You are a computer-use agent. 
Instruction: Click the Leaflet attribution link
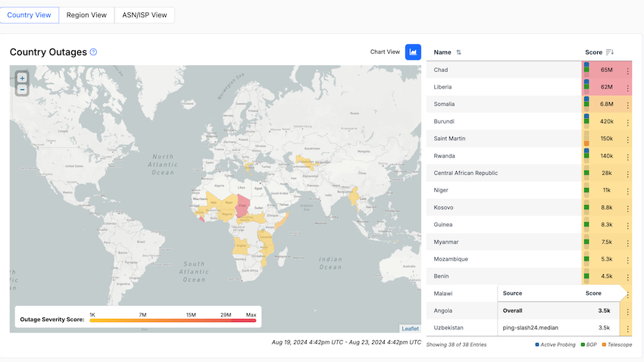click(x=410, y=329)
